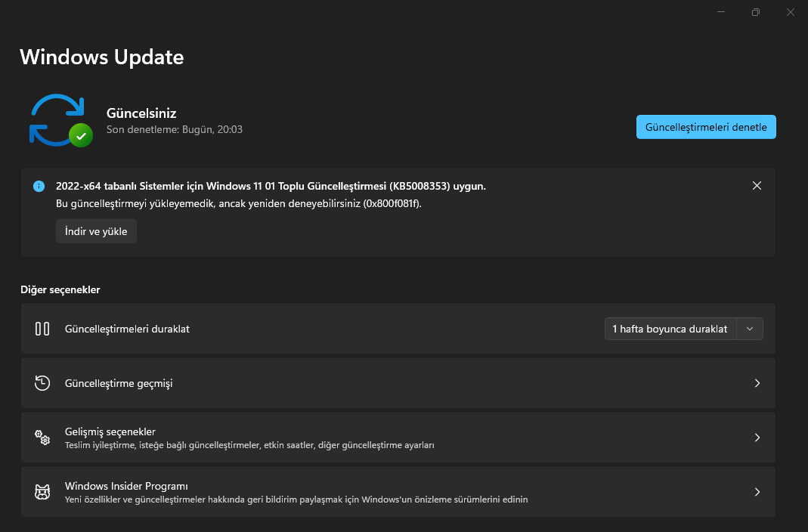Click the Güncelsiniz status text
The image size is (808, 532).
pos(141,113)
